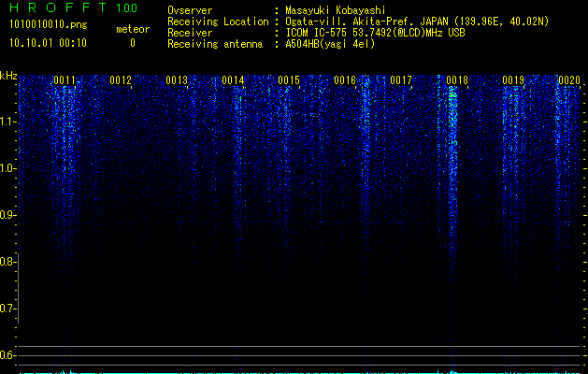The image size is (588, 374).
Task: Click the 'Receiving antenna' field label
Action: pyautogui.click(x=215, y=44)
